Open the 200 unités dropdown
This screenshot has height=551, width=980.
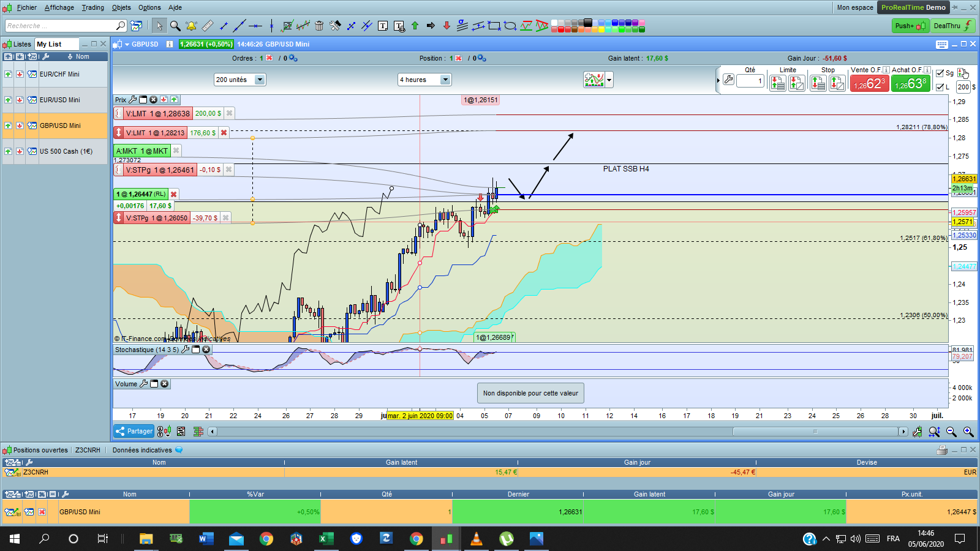point(260,80)
